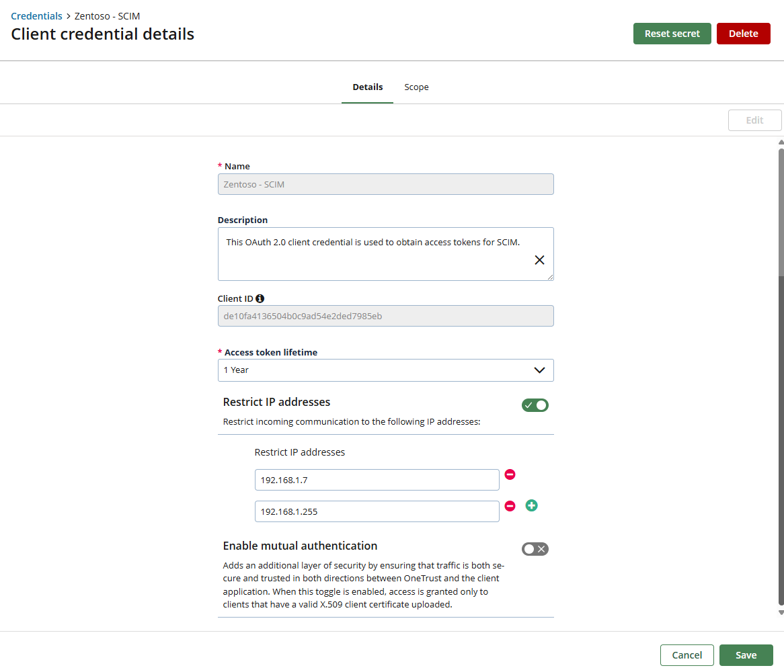Image resolution: width=784 pixels, height=672 pixels.
Task: Clear the description with the X icon
Action: [539, 260]
